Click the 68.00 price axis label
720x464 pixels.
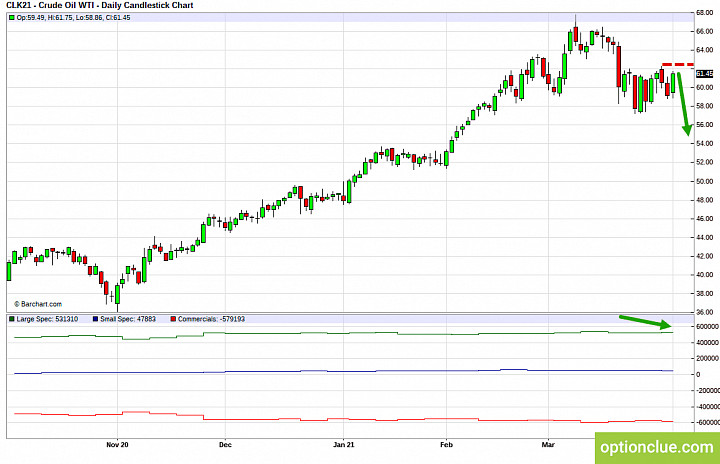click(x=704, y=12)
